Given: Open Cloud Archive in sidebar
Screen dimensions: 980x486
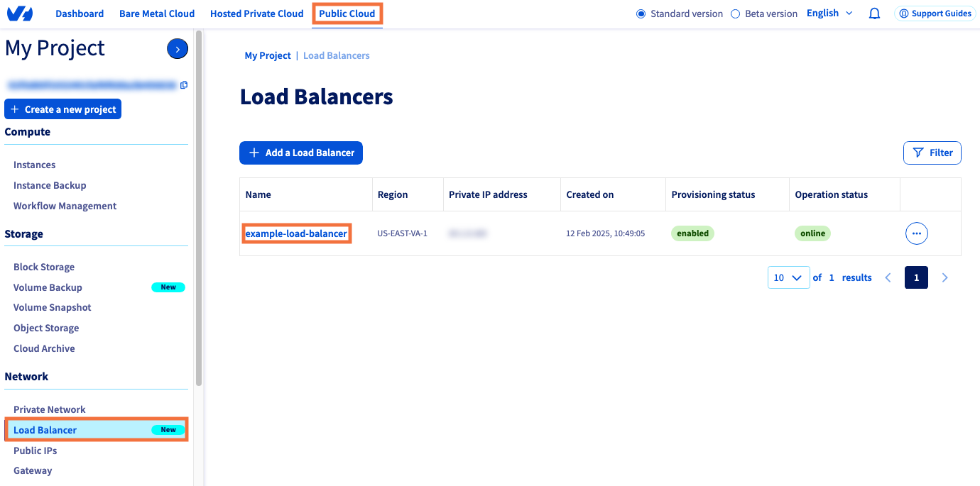Looking at the screenshot, I should click(44, 348).
